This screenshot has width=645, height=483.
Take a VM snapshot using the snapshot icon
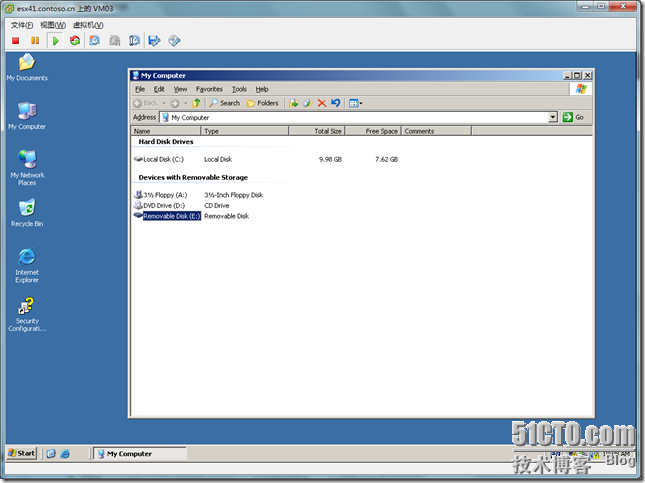tap(95, 41)
